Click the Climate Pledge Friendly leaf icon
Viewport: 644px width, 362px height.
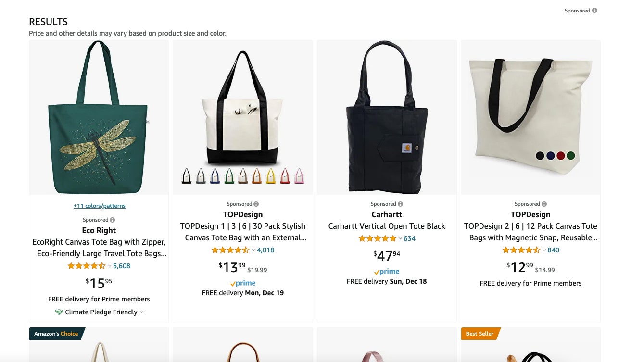(59, 312)
